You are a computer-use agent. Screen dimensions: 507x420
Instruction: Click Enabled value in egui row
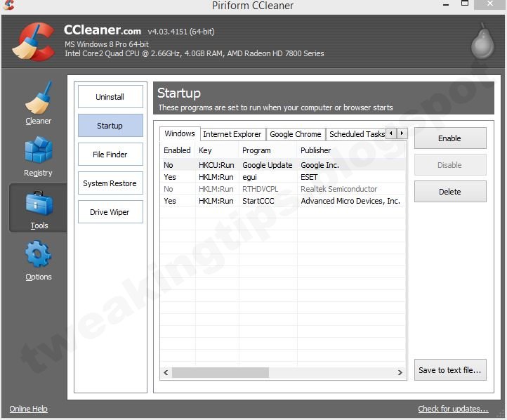coord(170,177)
